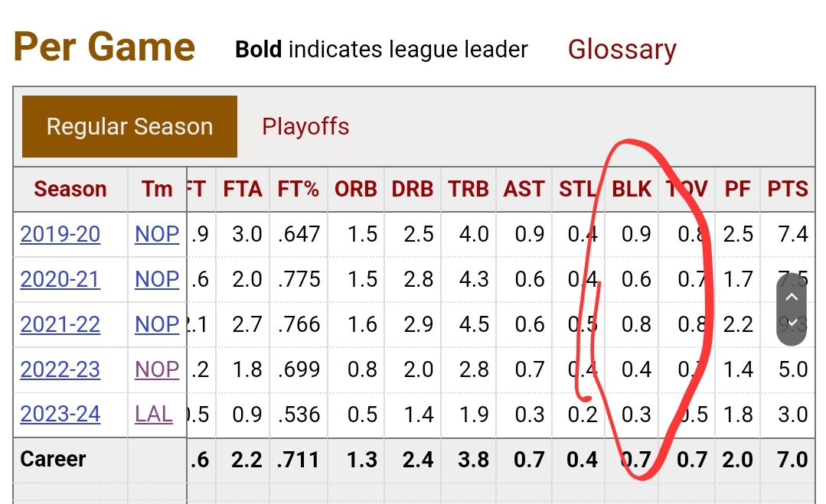
Task: Open the 2022-23 season link
Action: click(x=60, y=369)
